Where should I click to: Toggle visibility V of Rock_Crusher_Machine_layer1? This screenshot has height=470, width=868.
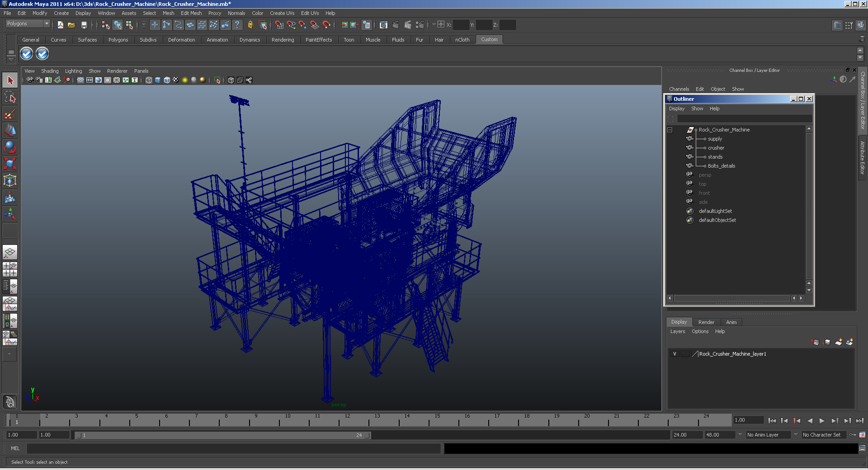coord(675,354)
